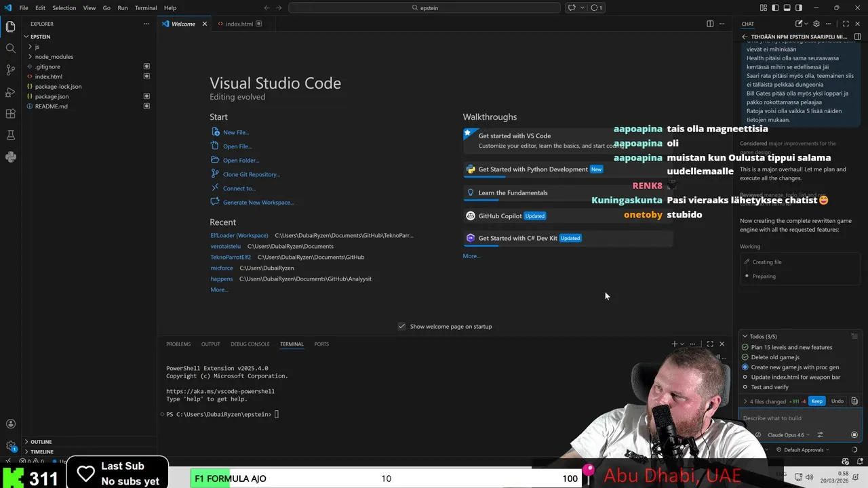This screenshot has width=868, height=488.
Task: Open the Explorer view in activity bar
Action: 10,27
